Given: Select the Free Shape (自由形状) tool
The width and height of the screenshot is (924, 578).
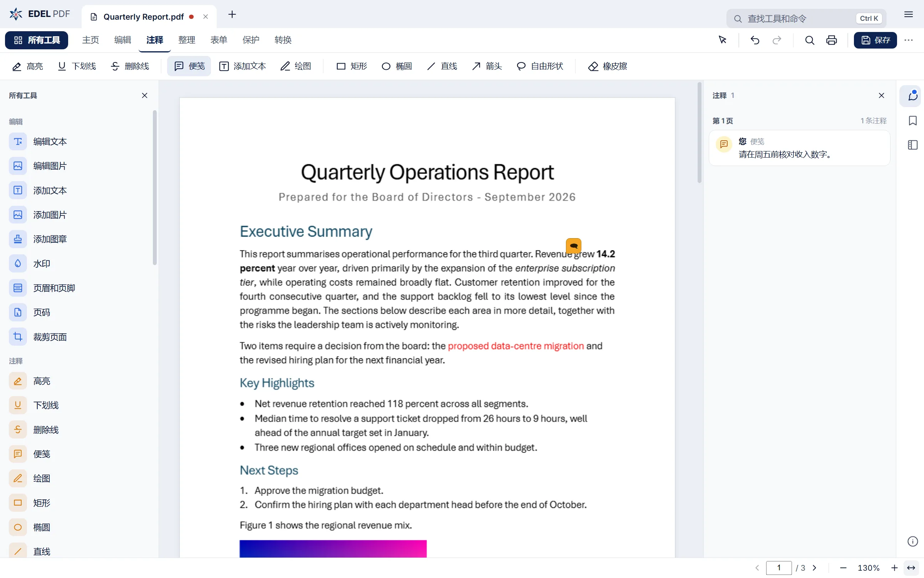Looking at the screenshot, I should click(539, 66).
